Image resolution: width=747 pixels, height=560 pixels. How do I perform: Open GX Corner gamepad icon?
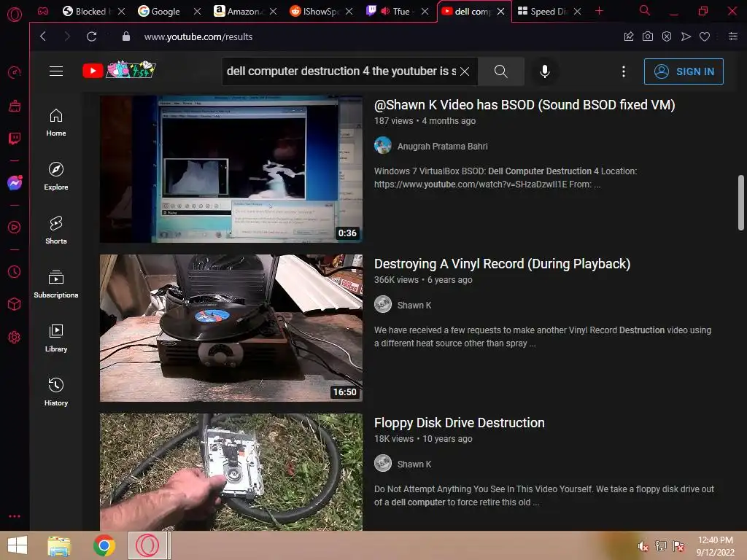(43, 11)
